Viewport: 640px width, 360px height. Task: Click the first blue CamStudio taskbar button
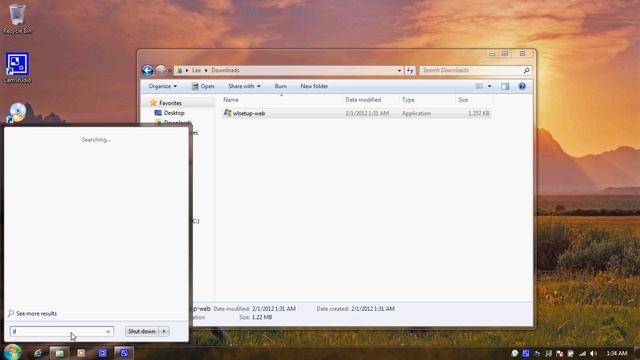(102, 353)
